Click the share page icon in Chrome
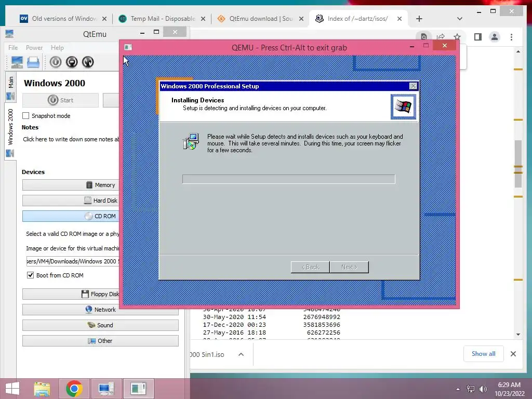532x399 pixels. [x=441, y=37]
